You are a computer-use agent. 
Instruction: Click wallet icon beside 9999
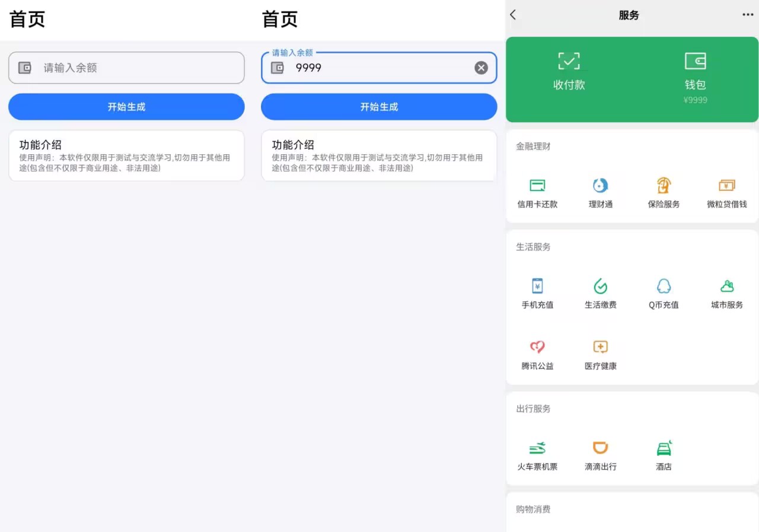[277, 68]
